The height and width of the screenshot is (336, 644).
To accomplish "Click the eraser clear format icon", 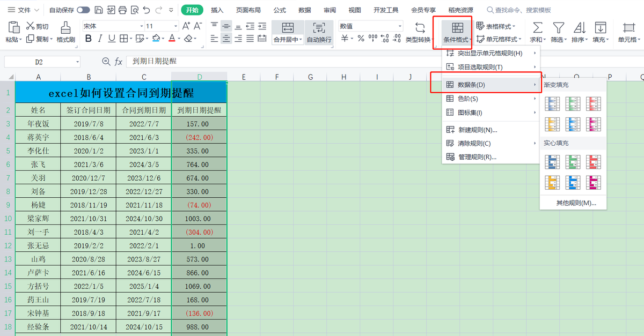I will (188, 39).
